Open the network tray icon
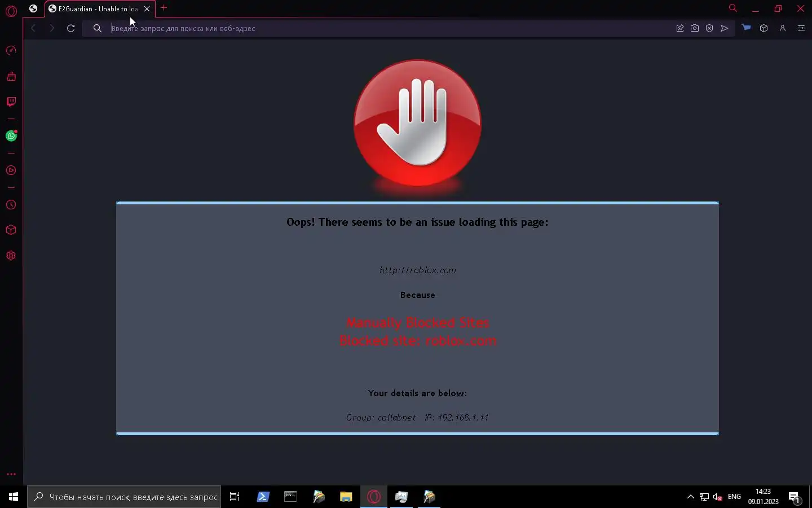The image size is (812, 508). tap(704, 497)
